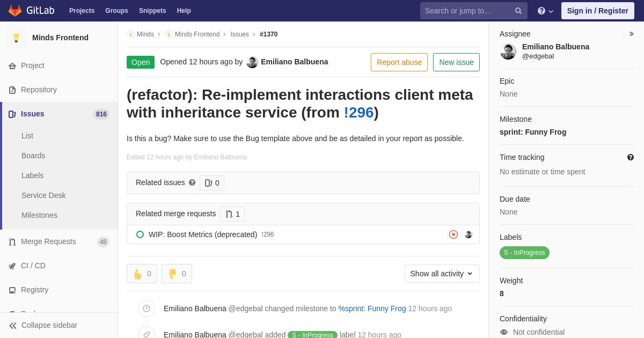Open the Projects menu in the top bar
Image resolution: width=644 pixels, height=338 pixels.
click(82, 11)
